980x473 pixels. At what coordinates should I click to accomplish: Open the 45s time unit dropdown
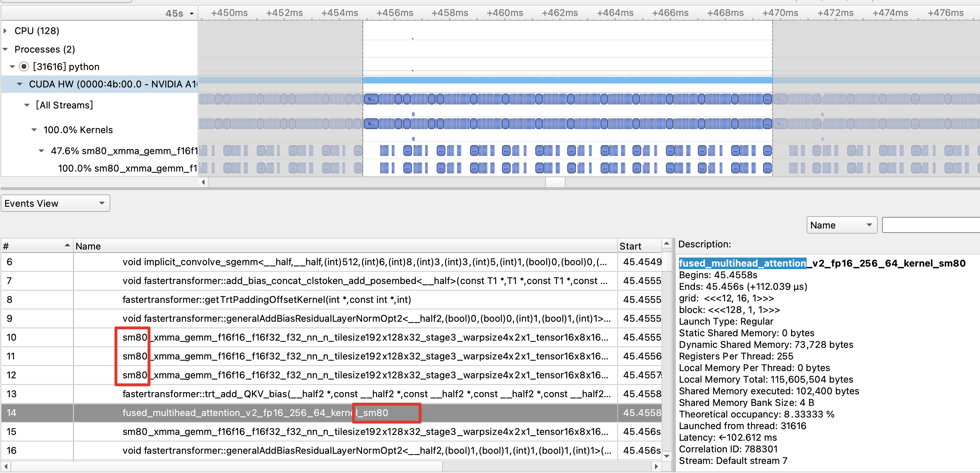[x=192, y=14]
